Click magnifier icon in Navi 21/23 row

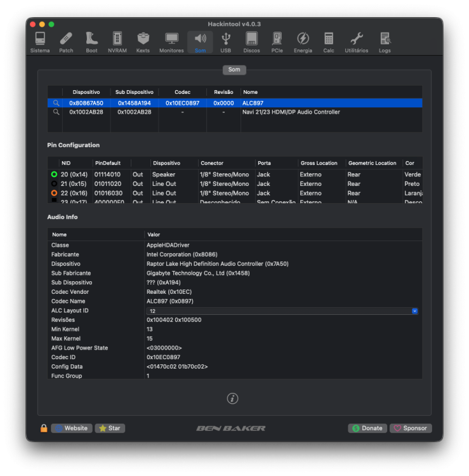click(56, 112)
